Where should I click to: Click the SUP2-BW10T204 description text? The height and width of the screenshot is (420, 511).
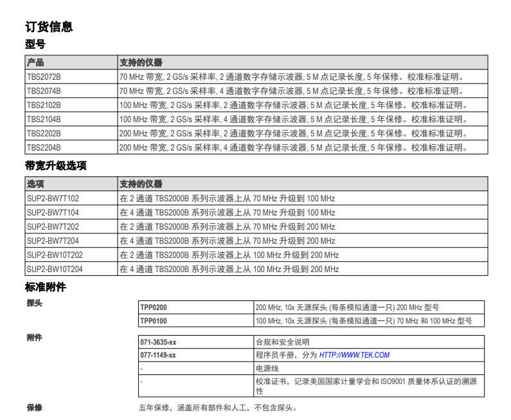pyautogui.click(x=229, y=269)
